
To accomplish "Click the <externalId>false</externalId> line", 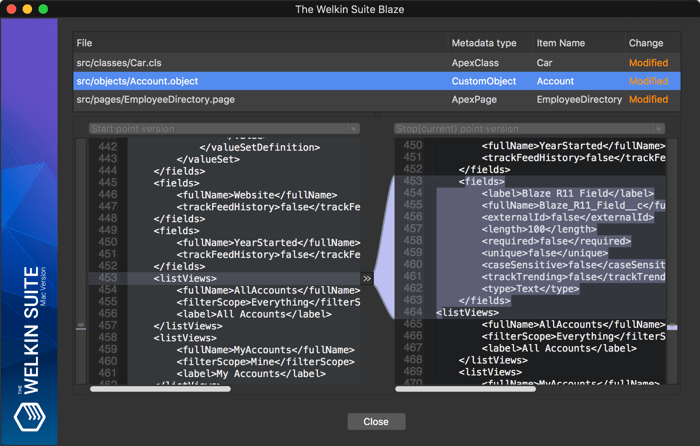I will point(567,217).
